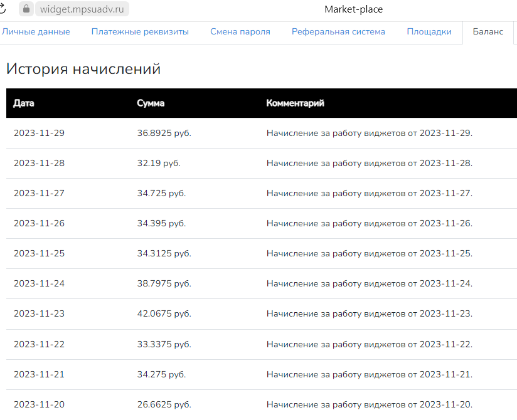Click the comment for 2023-11-24 accrual

pyautogui.click(x=369, y=284)
